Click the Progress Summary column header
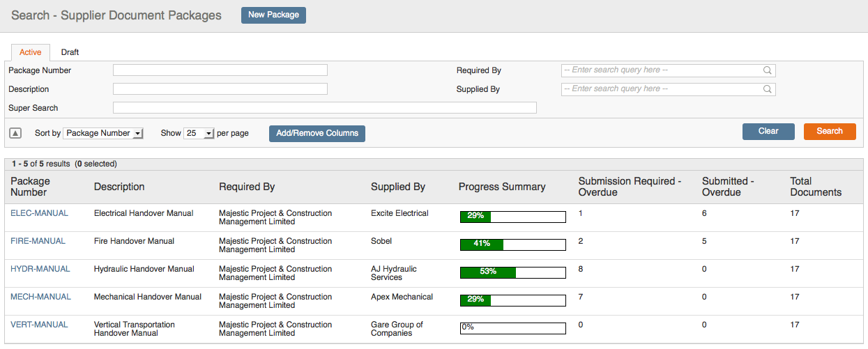The width and height of the screenshot is (868, 349). [x=502, y=187]
